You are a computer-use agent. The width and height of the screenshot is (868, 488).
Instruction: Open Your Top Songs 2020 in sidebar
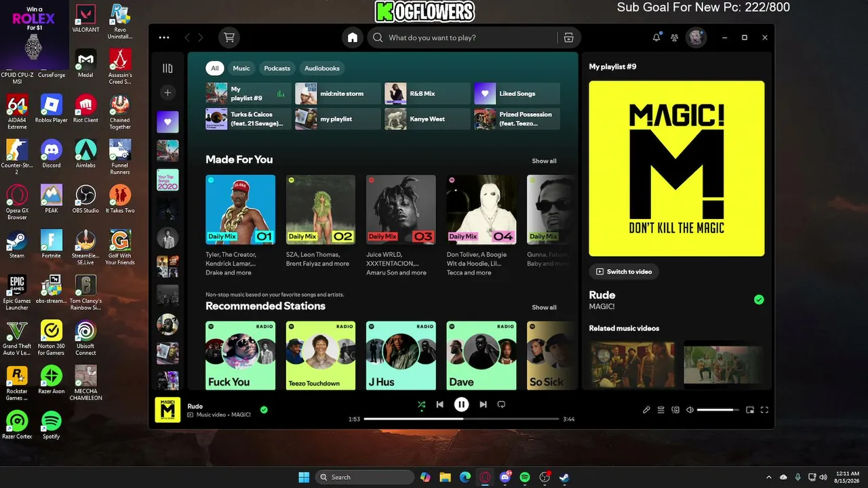tap(167, 180)
